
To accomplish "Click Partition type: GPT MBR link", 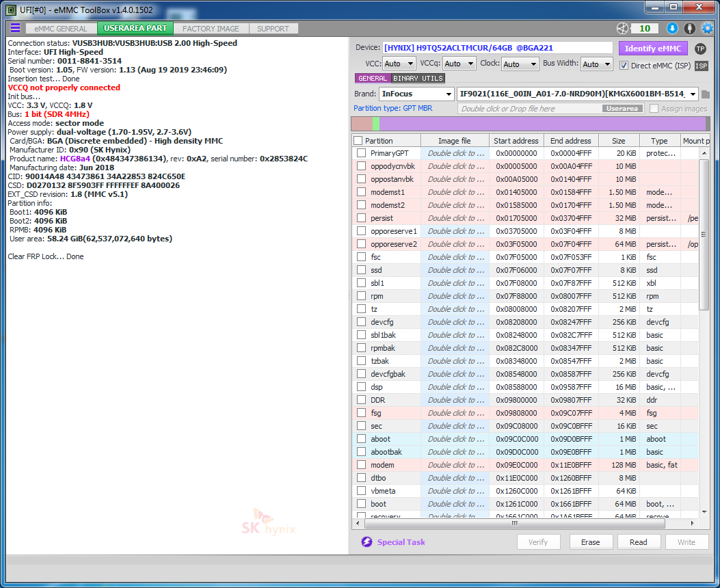I will coord(392,108).
